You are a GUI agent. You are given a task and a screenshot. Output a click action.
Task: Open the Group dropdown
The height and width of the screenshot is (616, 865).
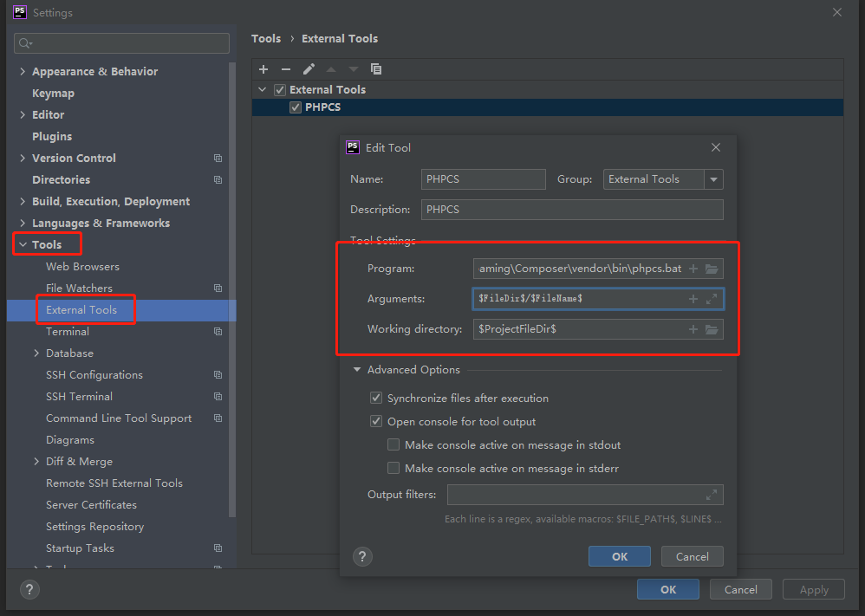pos(714,179)
